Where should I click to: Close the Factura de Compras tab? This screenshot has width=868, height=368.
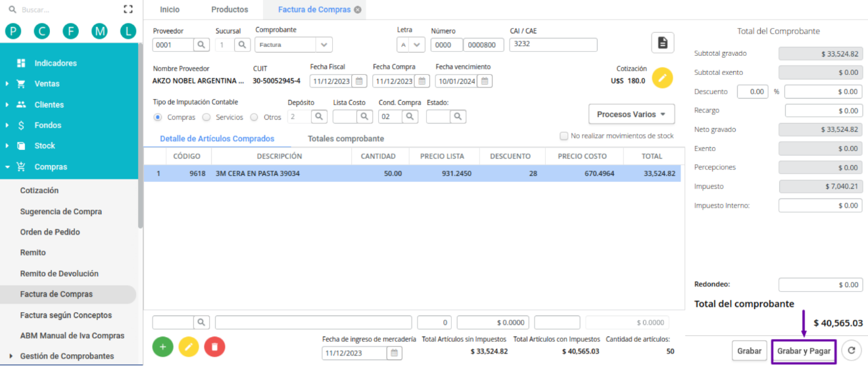pos(357,10)
